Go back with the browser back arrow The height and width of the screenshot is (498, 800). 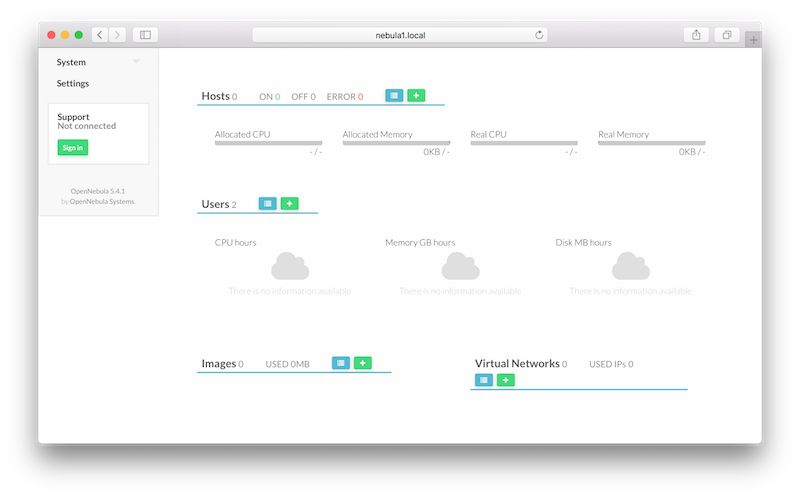click(100, 35)
